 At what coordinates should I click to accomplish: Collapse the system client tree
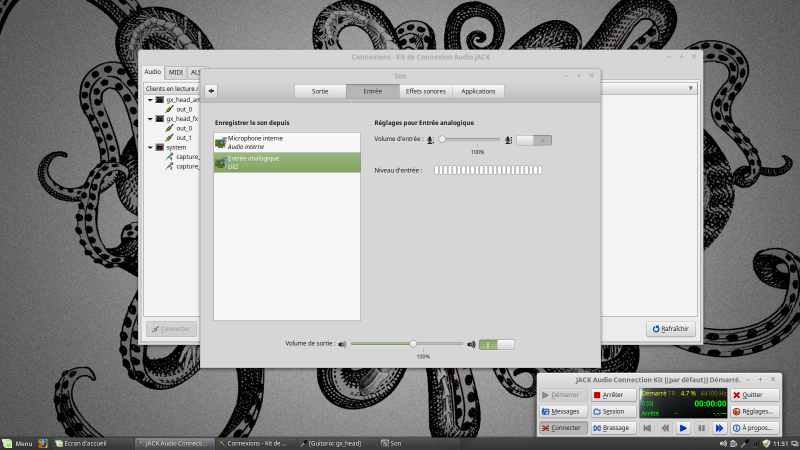(150, 147)
